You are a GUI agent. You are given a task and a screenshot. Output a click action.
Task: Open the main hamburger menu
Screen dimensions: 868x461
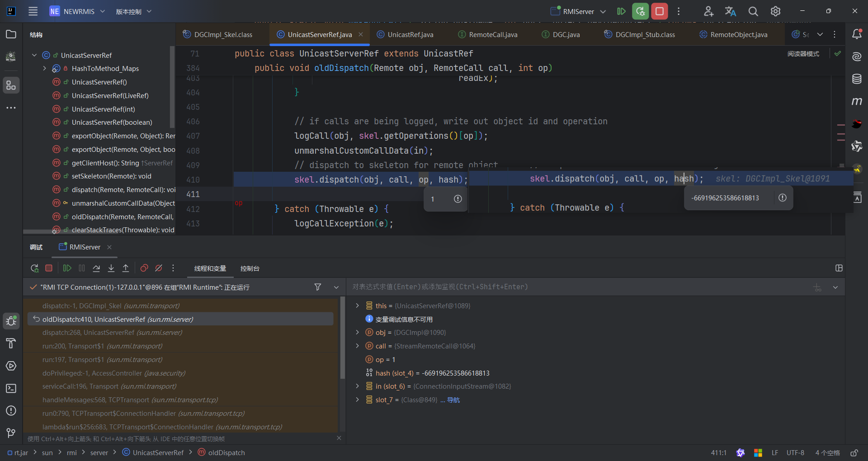coord(33,11)
